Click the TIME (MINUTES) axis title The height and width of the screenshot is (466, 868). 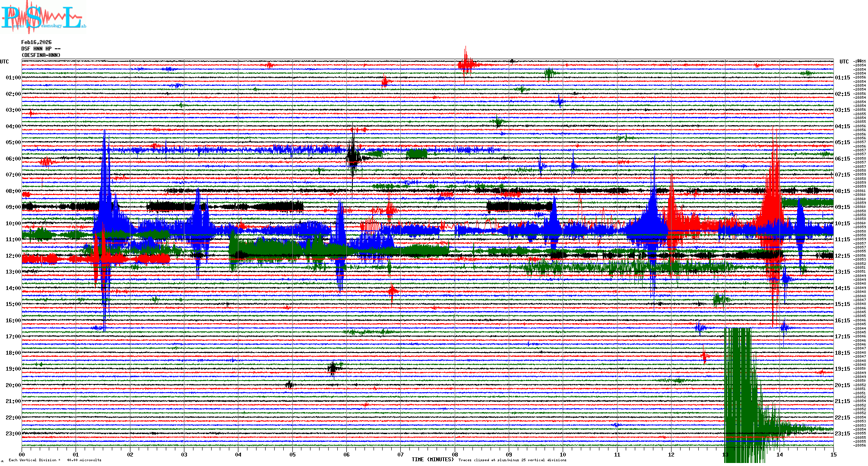click(x=433, y=460)
